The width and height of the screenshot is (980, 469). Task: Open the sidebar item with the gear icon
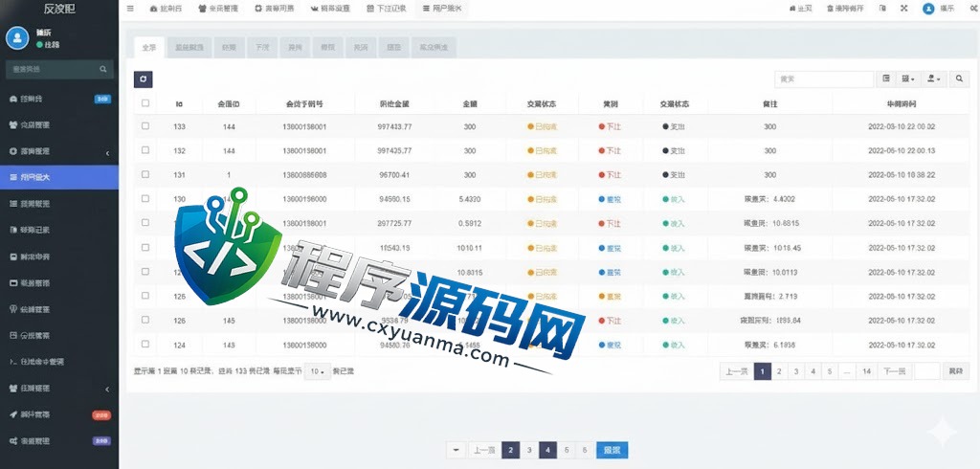tap(59, 151)
